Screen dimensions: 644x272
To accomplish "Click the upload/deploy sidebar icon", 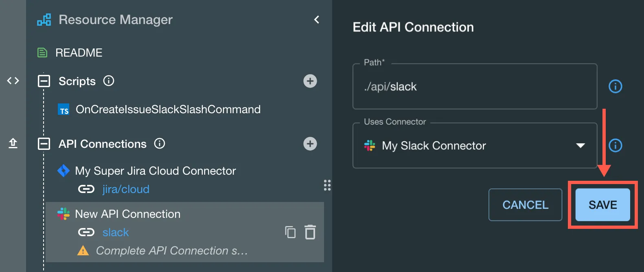I will (x=13, y=143).
